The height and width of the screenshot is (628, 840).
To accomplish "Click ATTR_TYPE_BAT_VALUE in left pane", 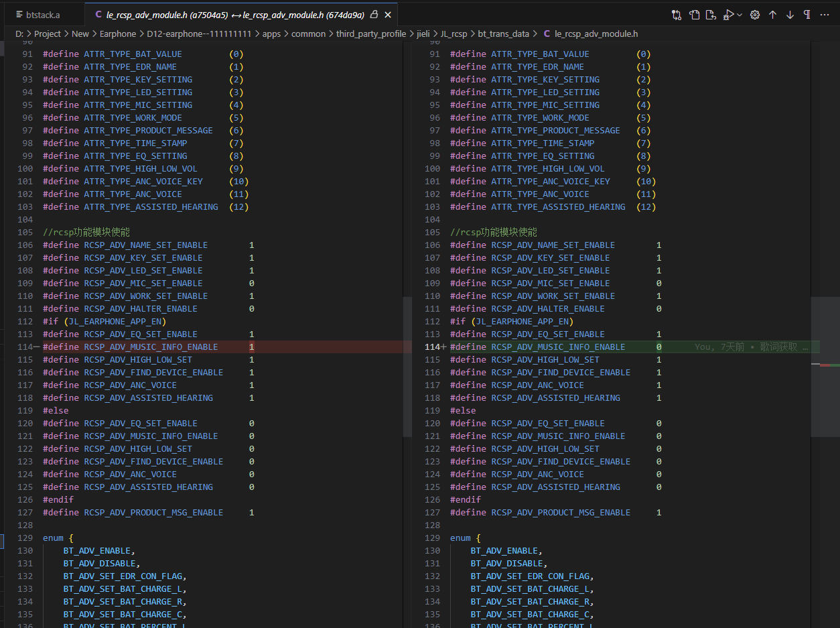I will pyautogui.click(x=133, y=54).
